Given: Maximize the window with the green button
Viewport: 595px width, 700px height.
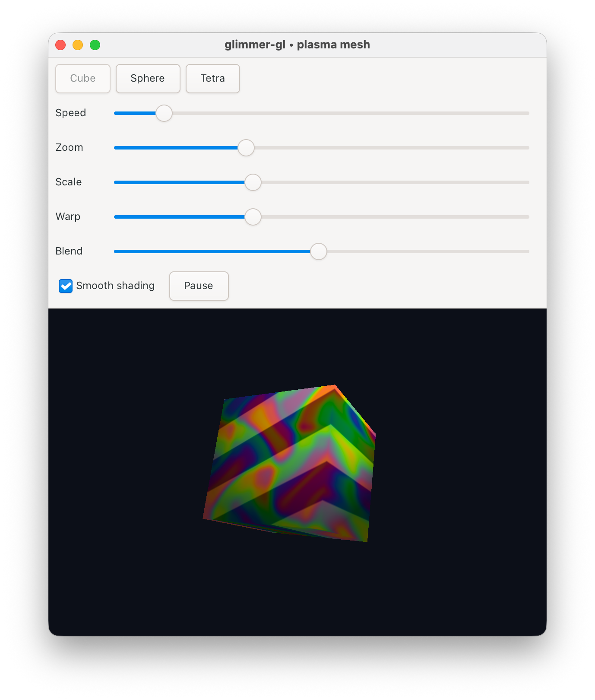Looking at the screenshot, I should pyautogui.click(x=95, y=45).
